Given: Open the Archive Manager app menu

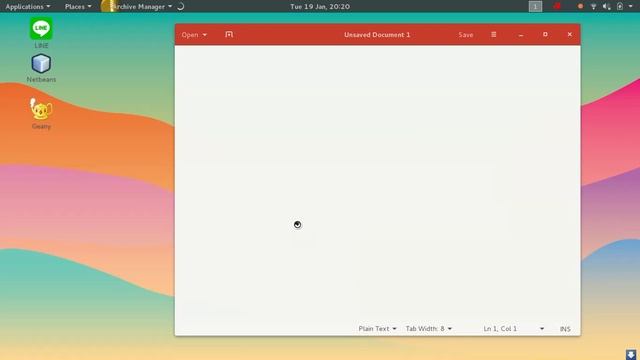Looking at the screenshot, I should coord(142,7).
